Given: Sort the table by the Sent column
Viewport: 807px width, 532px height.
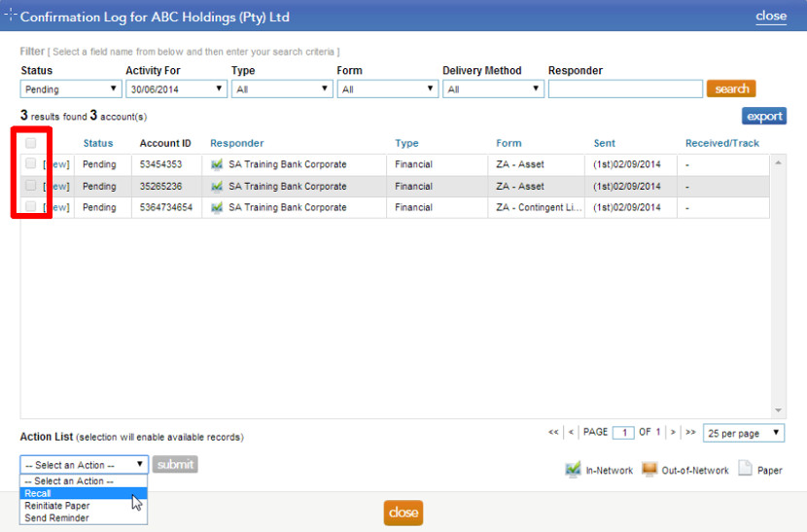Looking at the screenshot, I should [604, 143].
